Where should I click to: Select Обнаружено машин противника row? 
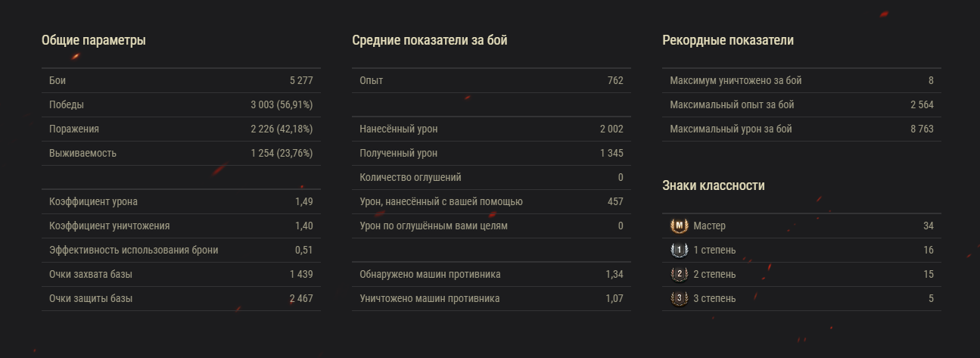[x=491, y=274]
